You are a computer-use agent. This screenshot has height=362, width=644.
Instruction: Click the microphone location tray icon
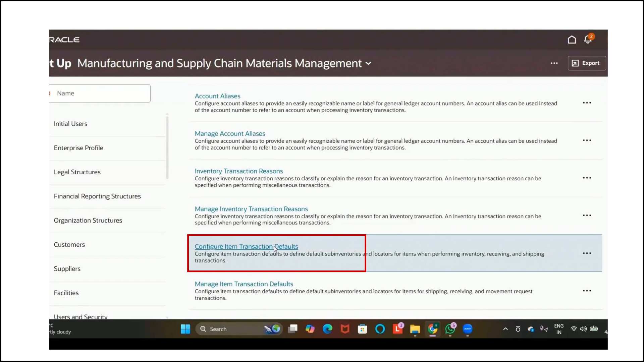click(x=544, y=329)
